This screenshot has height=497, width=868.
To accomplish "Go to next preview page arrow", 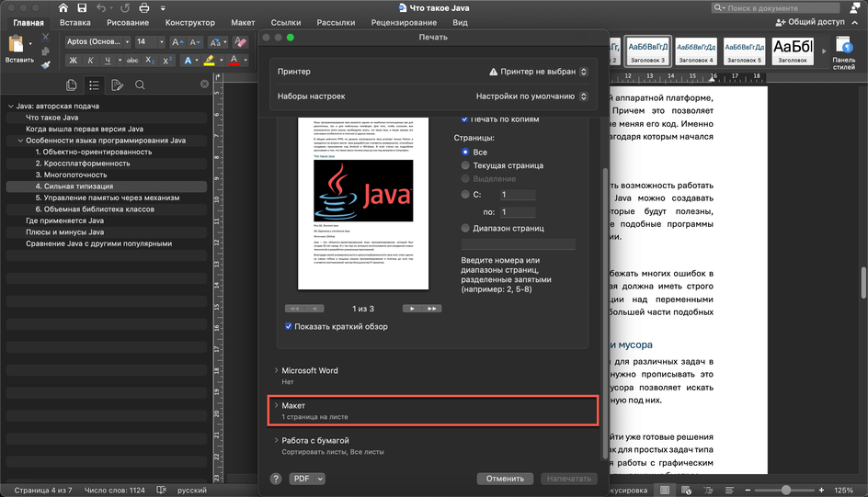I will [x=413, y=309].
